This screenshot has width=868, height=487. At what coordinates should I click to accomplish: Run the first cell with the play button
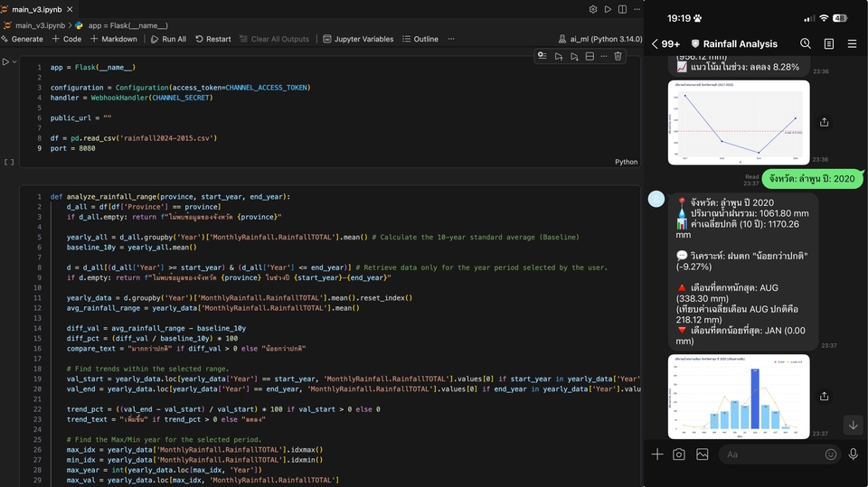tap(5, 62)
